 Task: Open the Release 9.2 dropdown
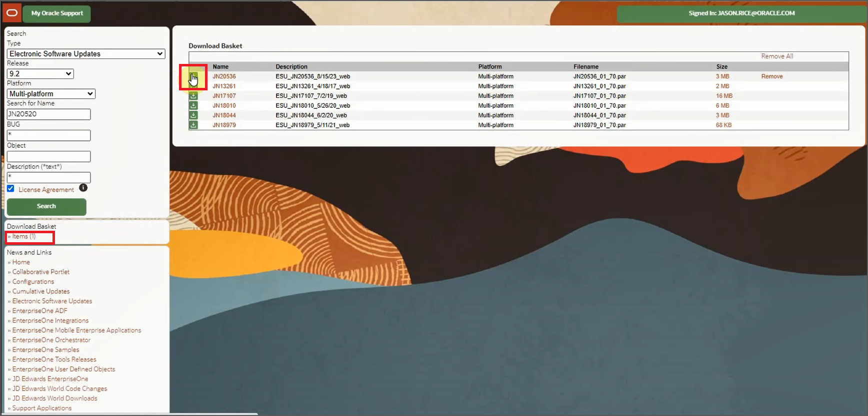[40, 74]
